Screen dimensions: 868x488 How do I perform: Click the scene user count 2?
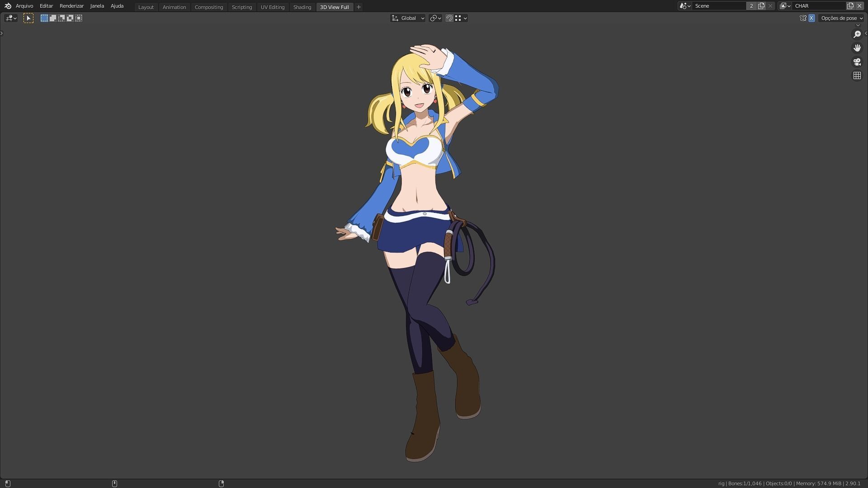(751, 6)
